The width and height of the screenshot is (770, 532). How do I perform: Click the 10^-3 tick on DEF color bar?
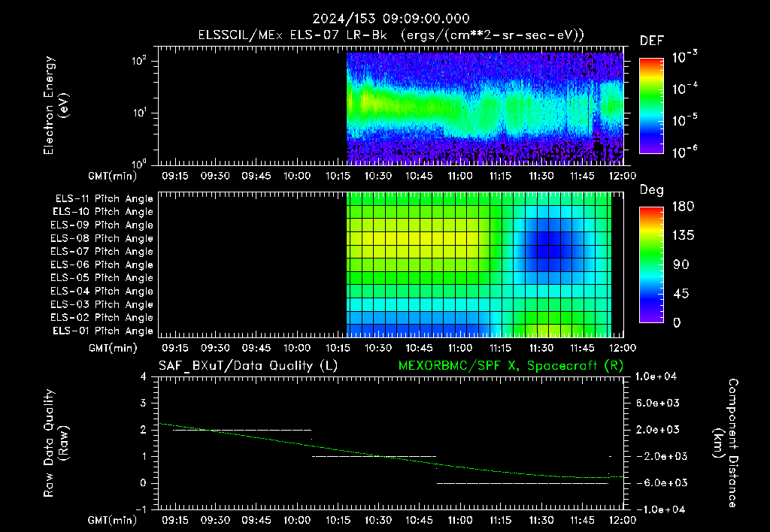[x=684, y=56]
